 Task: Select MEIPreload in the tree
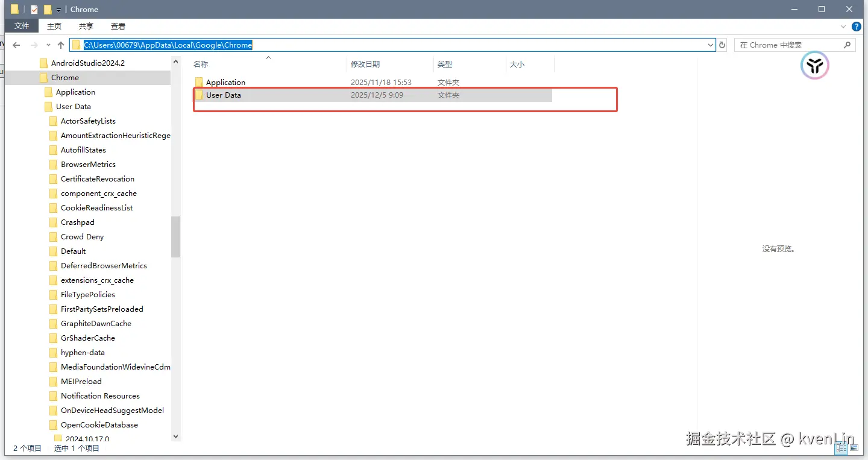[x=81, y=381]
